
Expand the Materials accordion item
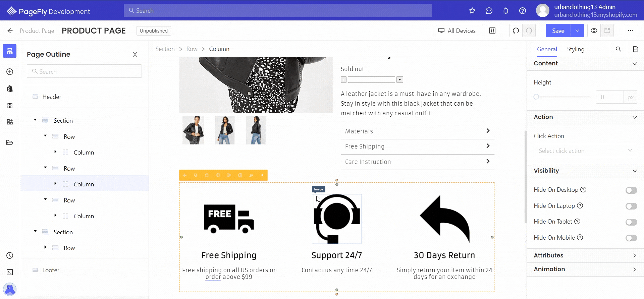click(418, 131)
